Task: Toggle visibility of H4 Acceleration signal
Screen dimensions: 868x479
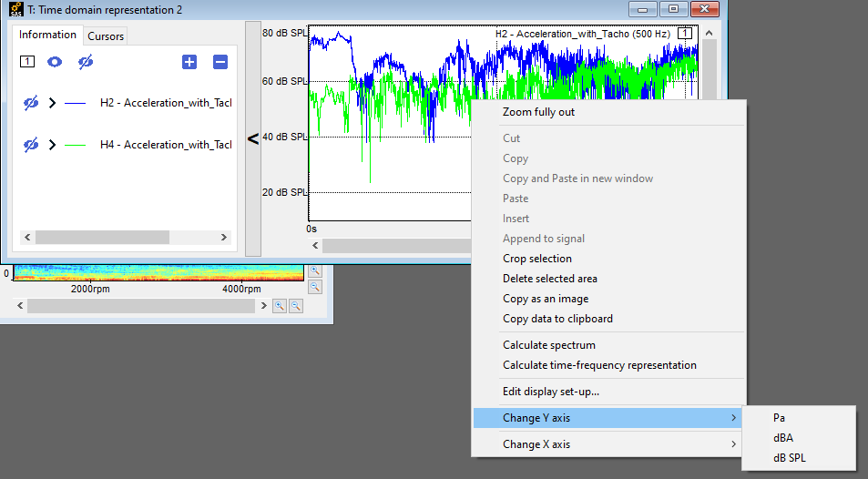Action: click(x=30, y=145)
